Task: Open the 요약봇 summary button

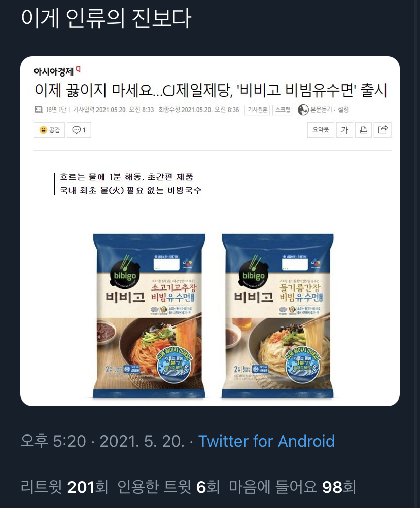Action: click(x=321, y=130)
